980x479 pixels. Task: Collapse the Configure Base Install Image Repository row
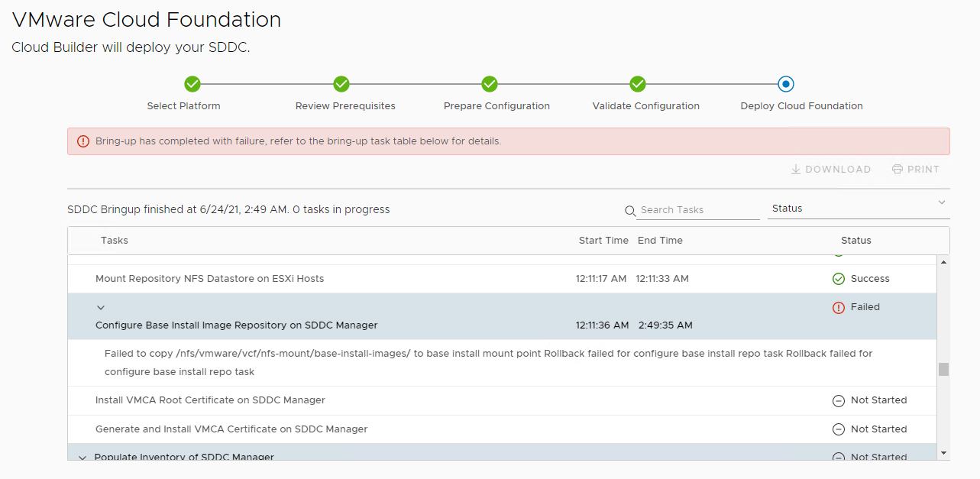(101, 307)
